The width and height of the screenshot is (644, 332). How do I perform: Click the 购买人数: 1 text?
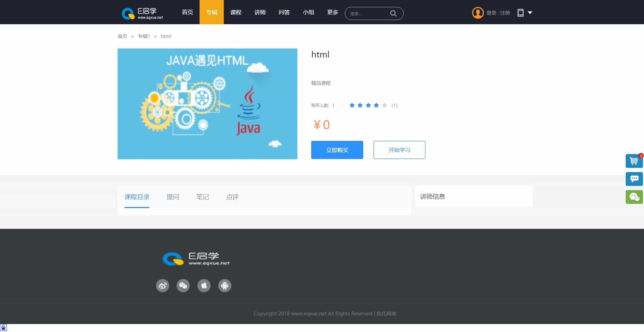tap(323, 106)
